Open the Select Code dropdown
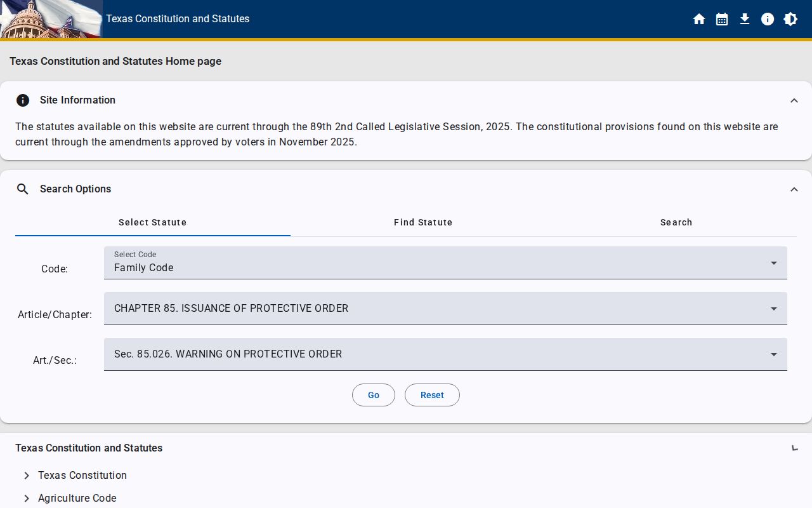Image resolution: width=812 pixels, height=508 pixels. click(x=445, y=263)
